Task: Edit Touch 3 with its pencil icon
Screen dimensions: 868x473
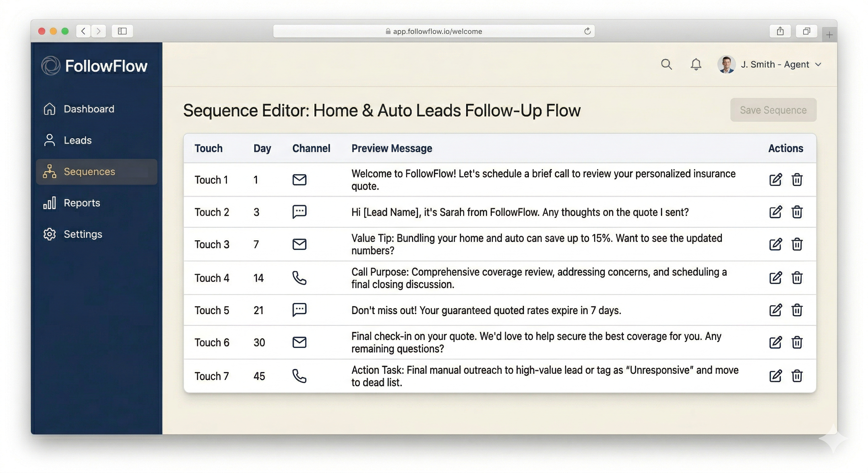Action: tap(775, 245)
